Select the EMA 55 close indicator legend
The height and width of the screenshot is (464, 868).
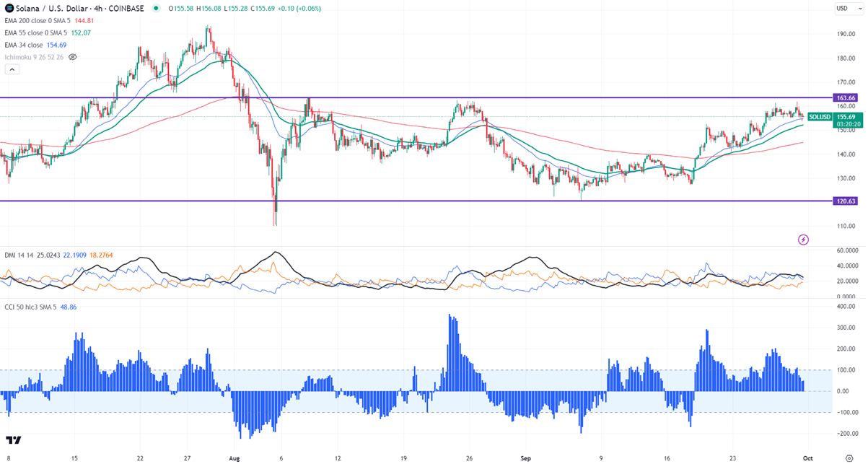[x=35, y=32]
